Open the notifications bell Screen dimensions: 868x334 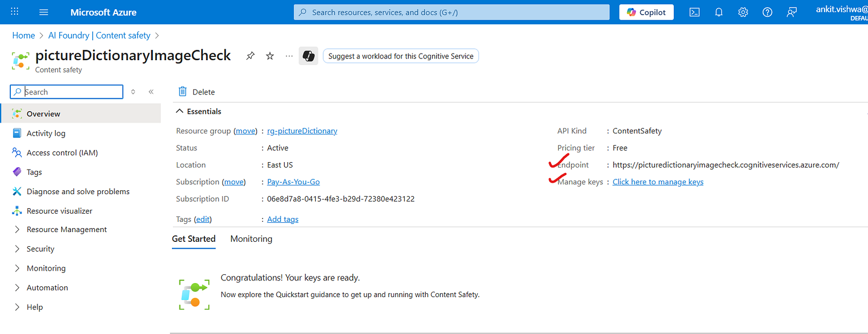point(719,12)
